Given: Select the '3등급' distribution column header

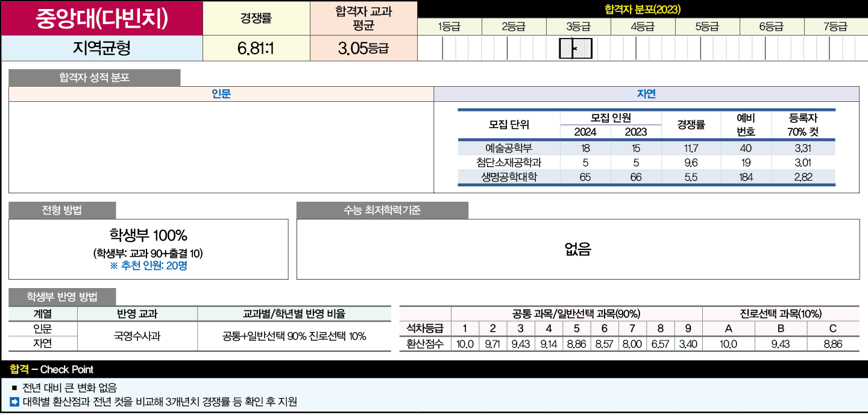Looking at the screenshot, I should pyautogui.click(x=578, y=27).
